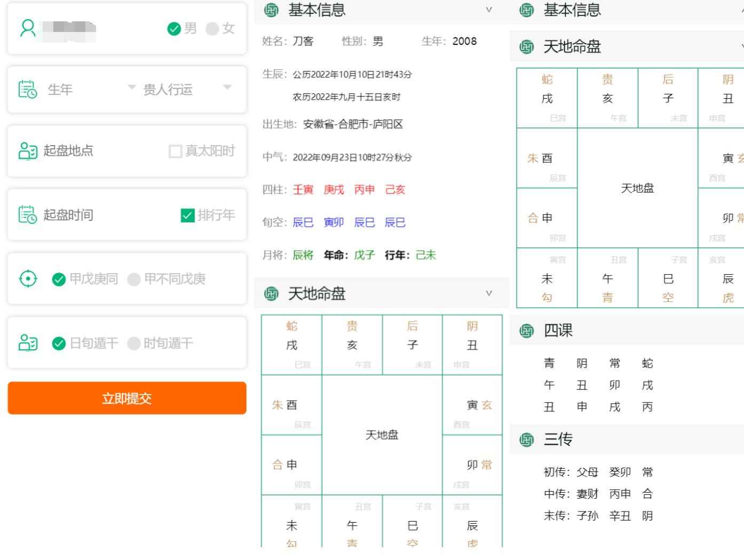This screenshot has height=560, width=744.
Task: Click the green logo icon beside 三传
Action: (527, 439)
